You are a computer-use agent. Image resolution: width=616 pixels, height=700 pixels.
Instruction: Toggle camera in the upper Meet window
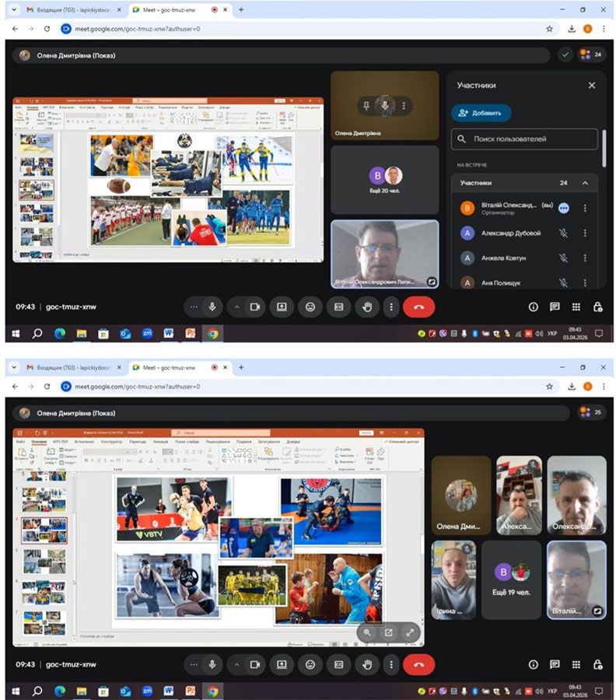pos(255,306)
